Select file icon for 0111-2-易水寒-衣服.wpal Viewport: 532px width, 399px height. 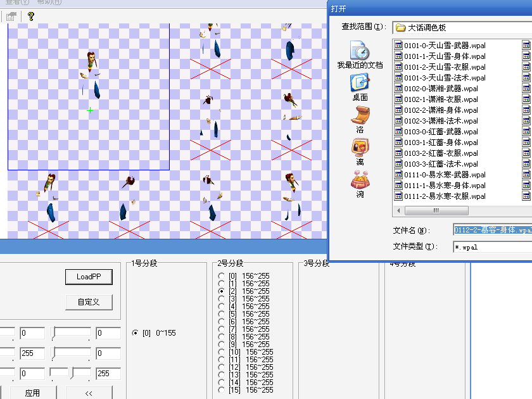[398, 196]
